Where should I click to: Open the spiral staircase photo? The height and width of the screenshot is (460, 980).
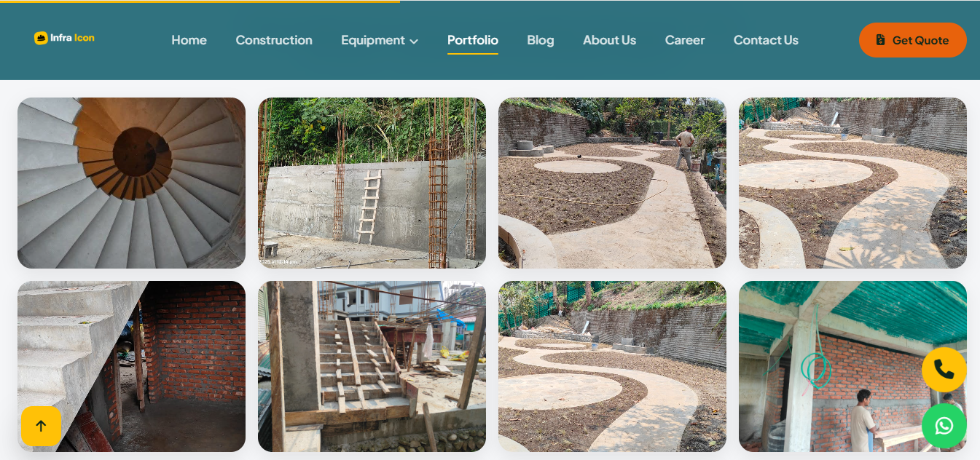131,183
